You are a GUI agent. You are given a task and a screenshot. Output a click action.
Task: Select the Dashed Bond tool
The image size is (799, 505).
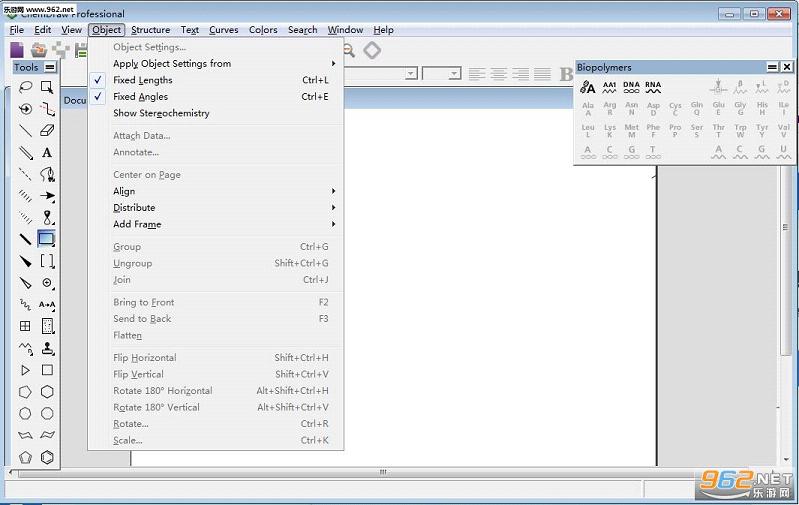tap(25, 174)
